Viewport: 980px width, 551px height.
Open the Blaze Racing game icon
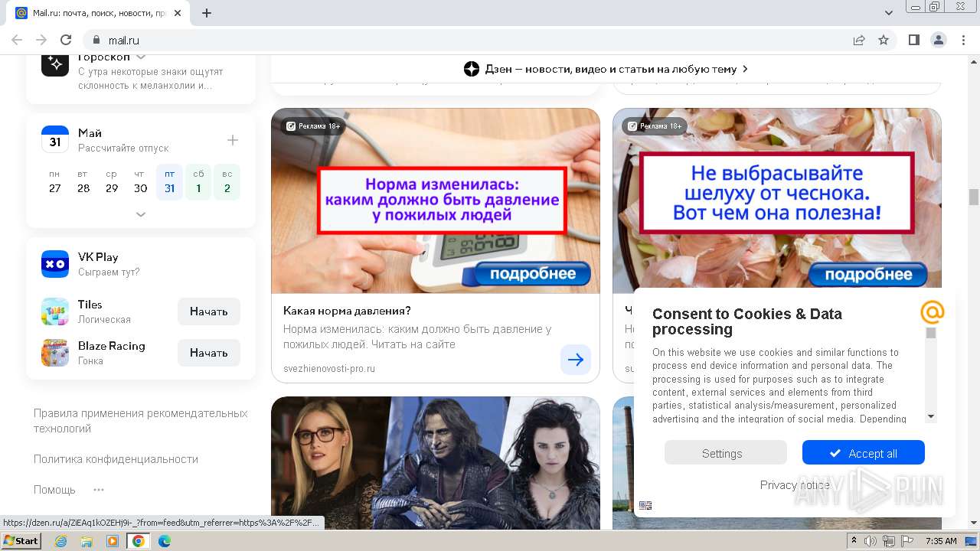point(55,353)
